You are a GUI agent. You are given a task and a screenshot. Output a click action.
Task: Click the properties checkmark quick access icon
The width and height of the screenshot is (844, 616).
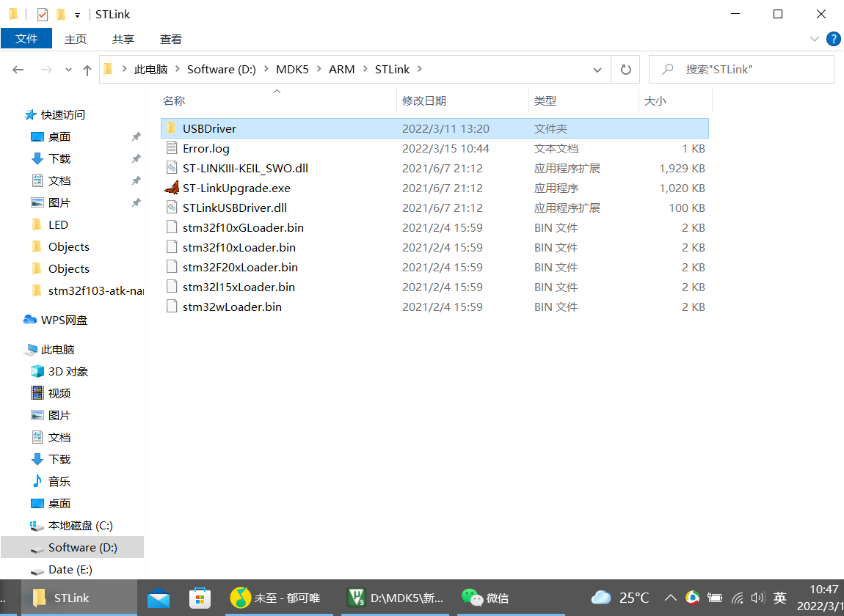pyautogui.click(x=43, y=15)
